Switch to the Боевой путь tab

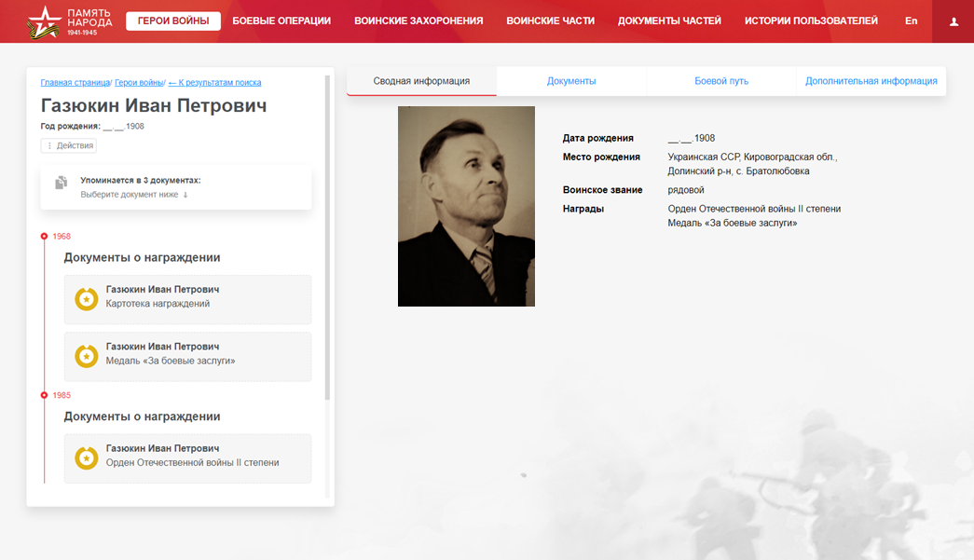(x=721, y=81)
